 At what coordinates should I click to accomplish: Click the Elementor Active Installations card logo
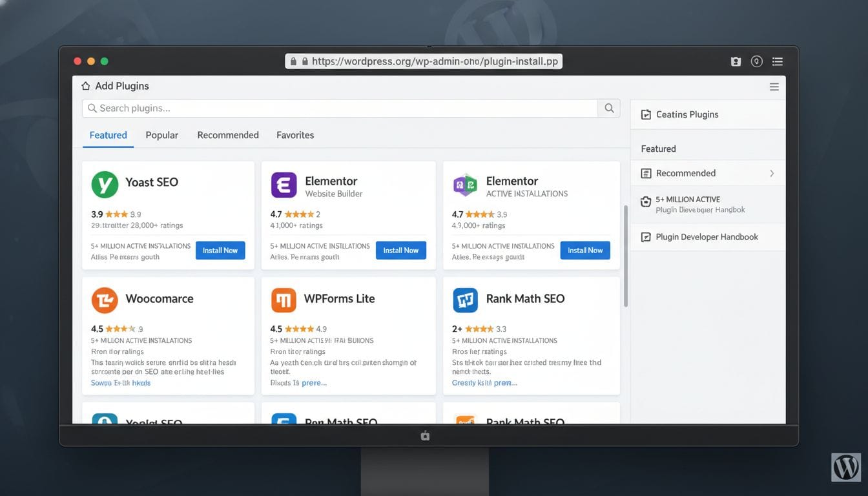(x=465, y=185)
